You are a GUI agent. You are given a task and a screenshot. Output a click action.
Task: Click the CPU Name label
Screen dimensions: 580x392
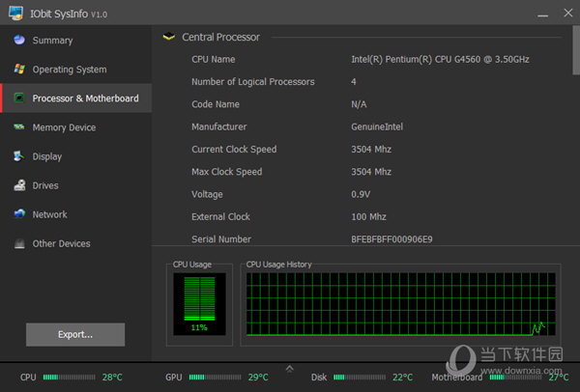[x=213, y=59]
